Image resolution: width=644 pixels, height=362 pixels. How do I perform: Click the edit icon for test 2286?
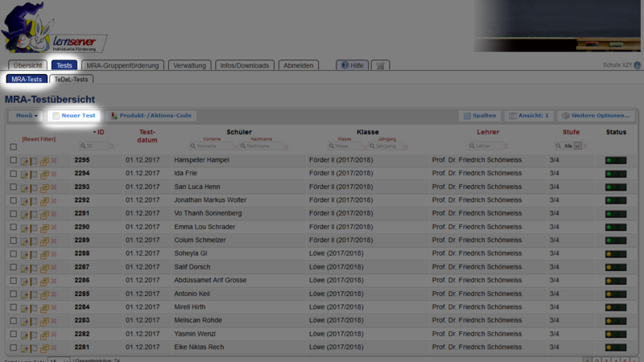point(24,280)
